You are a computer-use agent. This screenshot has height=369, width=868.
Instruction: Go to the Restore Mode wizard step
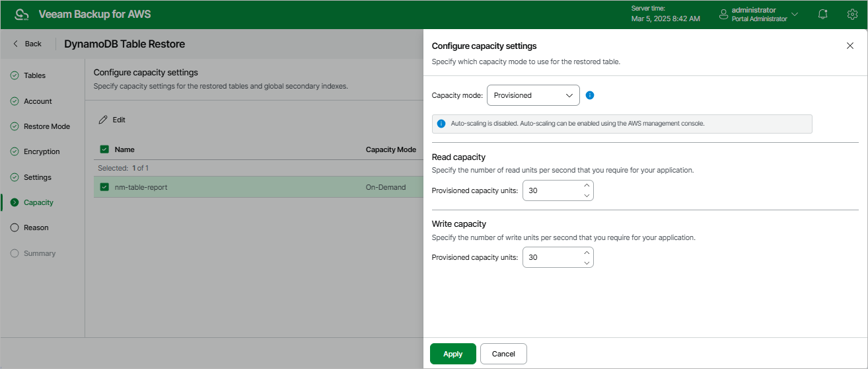coord(47,126)
